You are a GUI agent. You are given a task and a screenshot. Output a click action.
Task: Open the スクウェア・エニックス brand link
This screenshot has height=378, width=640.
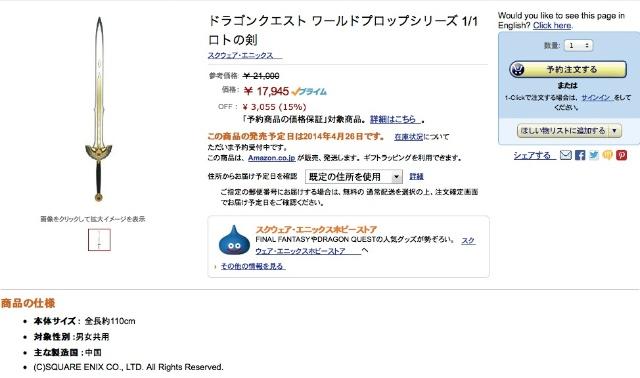245,55
